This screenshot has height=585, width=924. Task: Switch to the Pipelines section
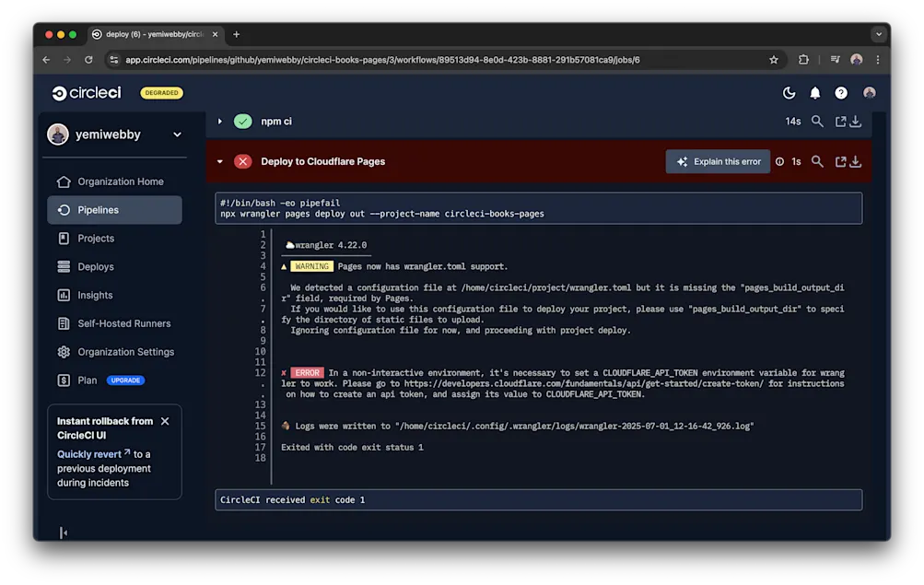click(95, 209)
